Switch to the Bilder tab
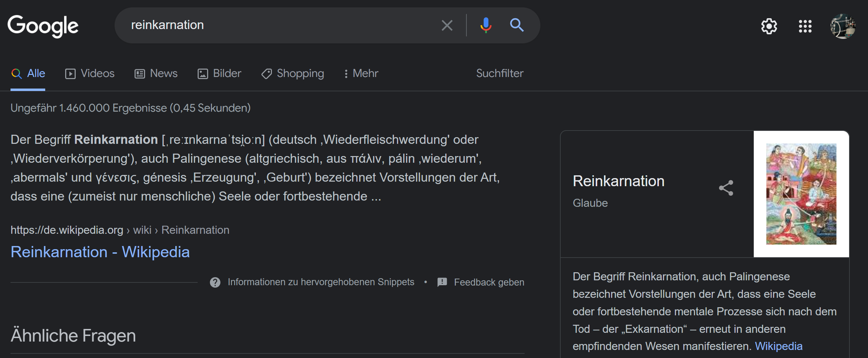Screen dimensions: 868x358 [219, 73]
